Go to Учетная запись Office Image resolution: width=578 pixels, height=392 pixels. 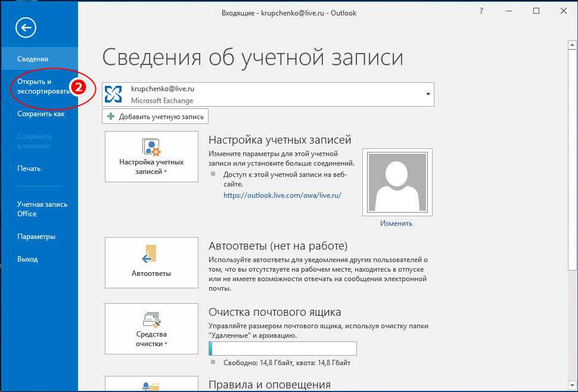click(42, 209)
